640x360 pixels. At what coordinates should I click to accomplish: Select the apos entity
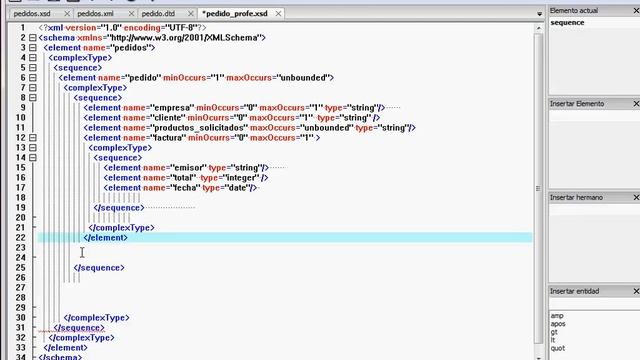coord(558,324)
